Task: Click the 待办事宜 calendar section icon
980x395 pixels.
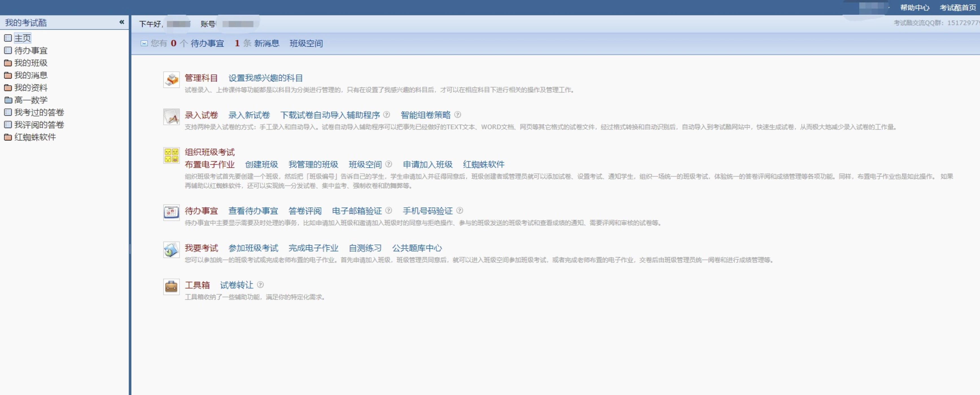Action: coord(172,212)
